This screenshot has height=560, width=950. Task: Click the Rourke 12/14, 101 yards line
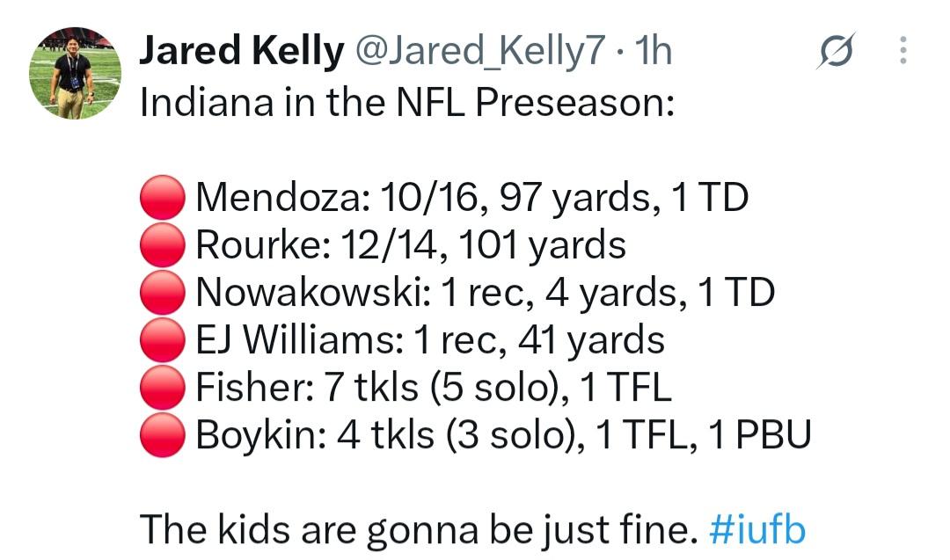(x=411, y=246)
